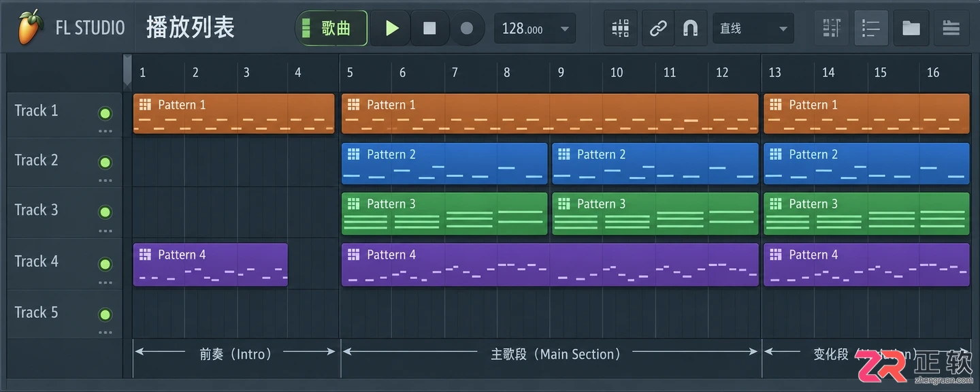
Task: Open the piano roll view icon
Action: [x=832, y=28]
